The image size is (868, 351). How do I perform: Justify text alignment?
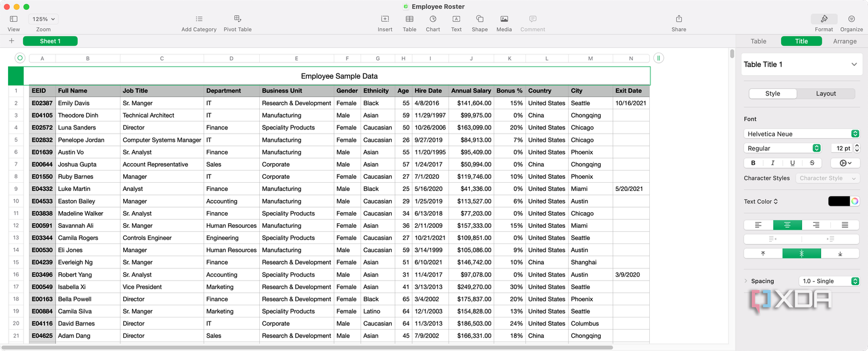[x=845, y=225]
